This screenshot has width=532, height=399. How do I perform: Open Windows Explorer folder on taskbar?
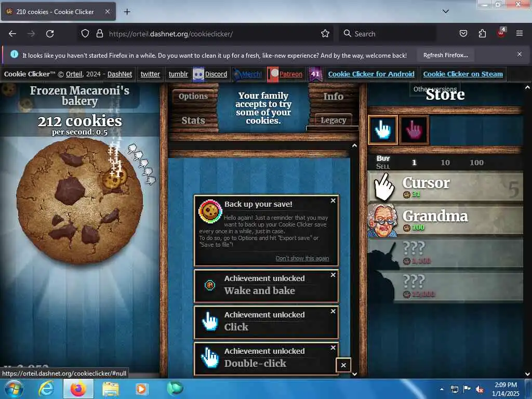[111, 389]
